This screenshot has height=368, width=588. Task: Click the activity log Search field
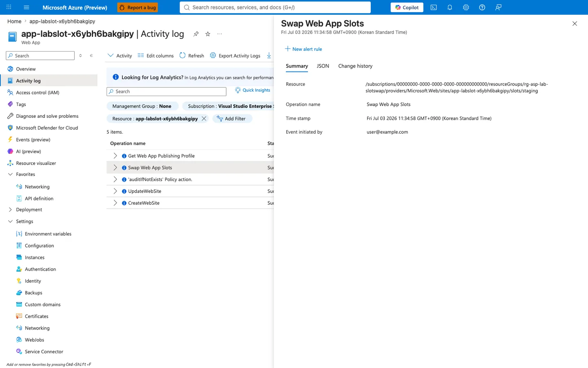(167, 92)
